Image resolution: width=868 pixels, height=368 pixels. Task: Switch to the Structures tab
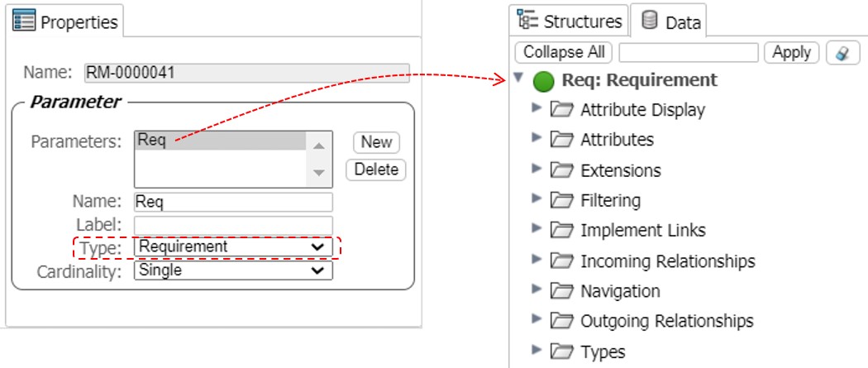coord(570,21)
